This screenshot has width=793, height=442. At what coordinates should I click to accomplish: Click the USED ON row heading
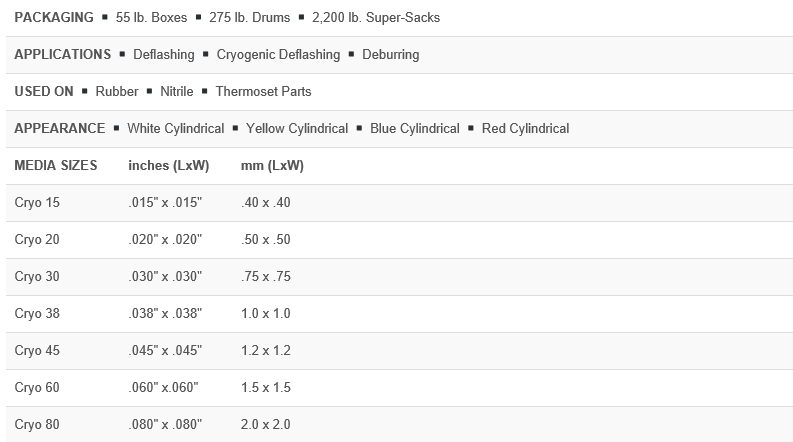pos(44,91)
